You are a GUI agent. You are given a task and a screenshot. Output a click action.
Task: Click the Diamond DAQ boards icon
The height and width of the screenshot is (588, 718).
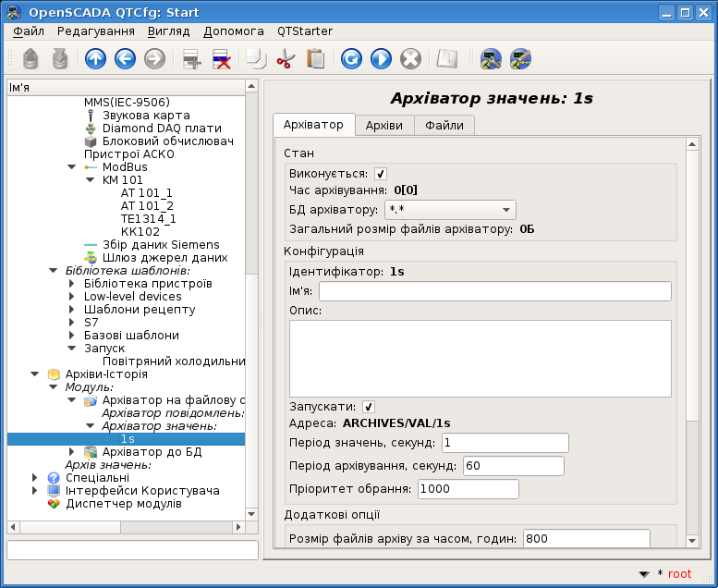[x=91, y=129]
